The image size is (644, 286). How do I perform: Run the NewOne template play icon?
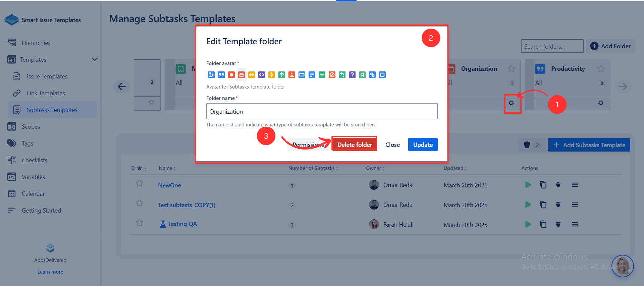(528, 185)
